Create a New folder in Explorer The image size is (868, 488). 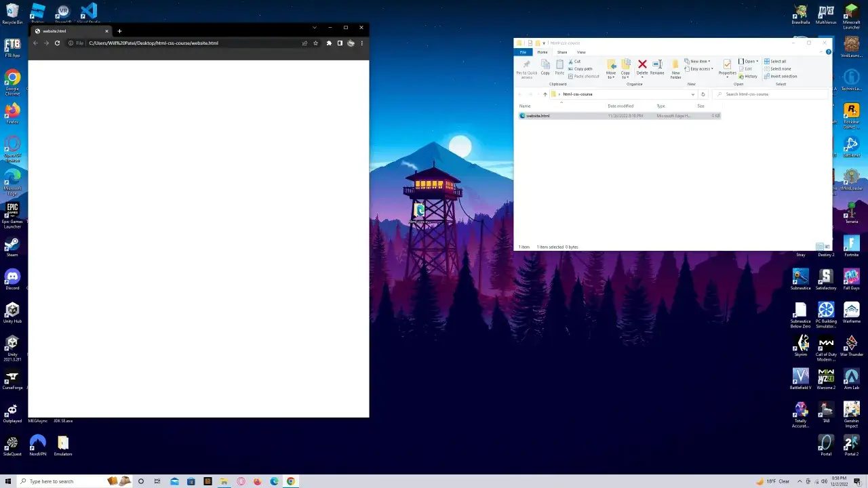(x=675, y=69)
